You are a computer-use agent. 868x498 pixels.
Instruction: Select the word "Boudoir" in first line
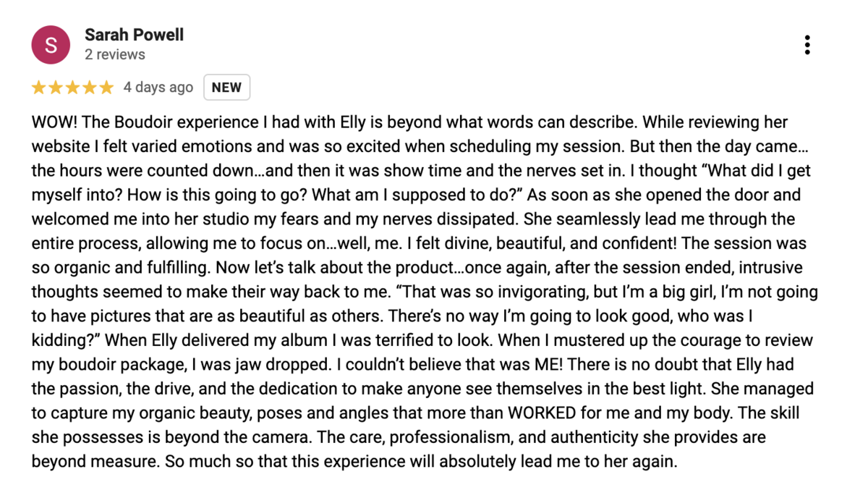pos(128,122)
